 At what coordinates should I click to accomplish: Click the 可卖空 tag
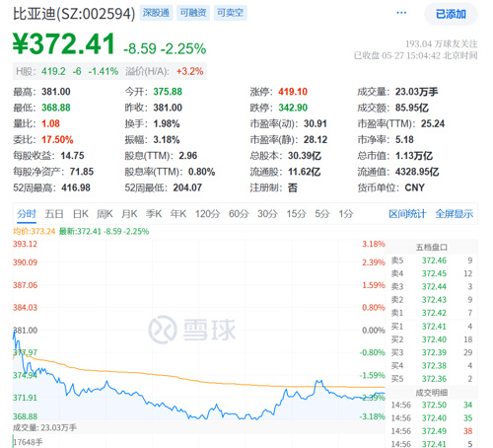pyautogui.click(x=230, y=13)
